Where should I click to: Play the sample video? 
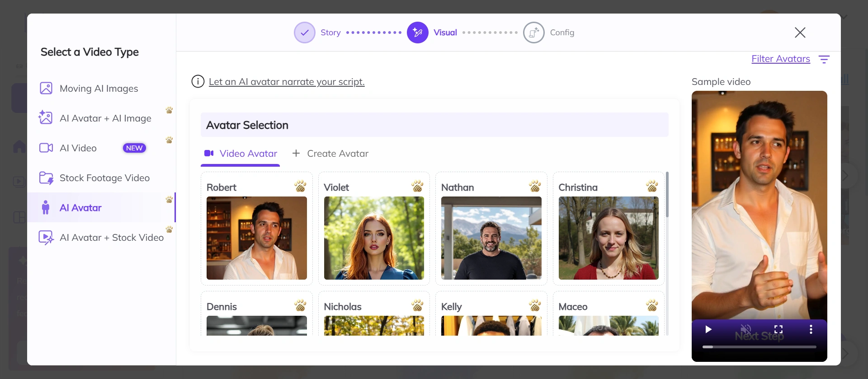click(x=708, y=329)
